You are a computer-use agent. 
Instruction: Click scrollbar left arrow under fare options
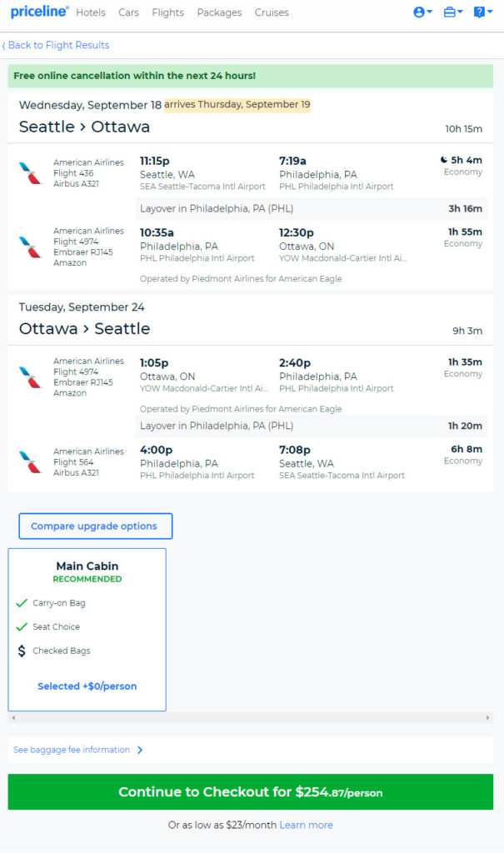point(13,718)
